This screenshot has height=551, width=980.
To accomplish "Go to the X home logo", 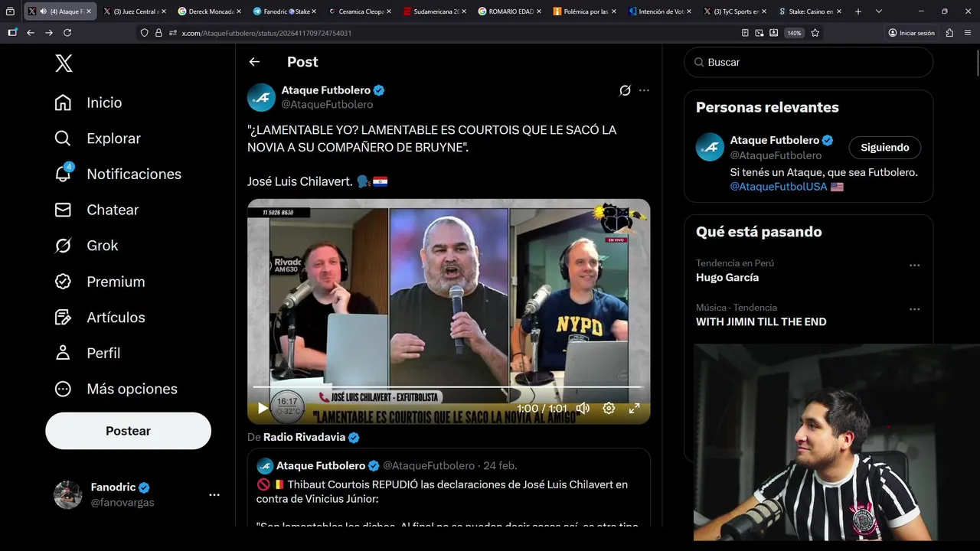I will [x=64, y=64].
